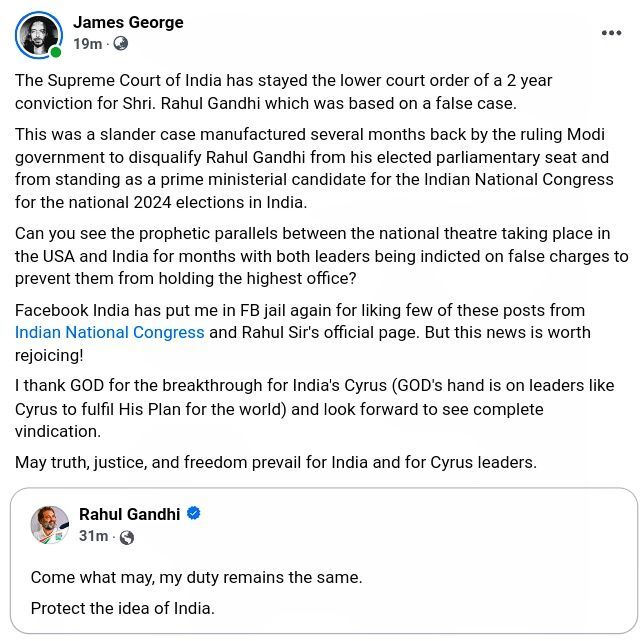640x641 pixels.
Task: Click the "Protect the idea of India." line
Action: pos(122,608)
